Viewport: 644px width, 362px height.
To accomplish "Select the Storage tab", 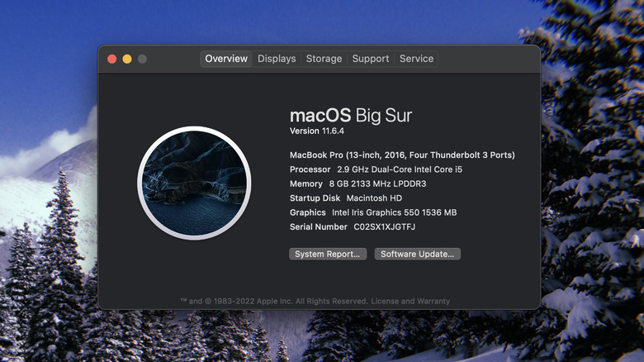I will point(324,59).
